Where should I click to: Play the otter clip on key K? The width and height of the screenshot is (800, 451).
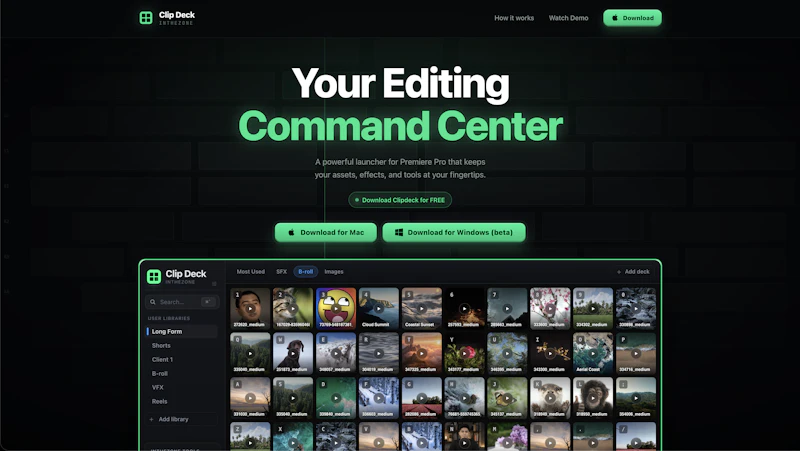pyautogui.click(x=550, y=398)
